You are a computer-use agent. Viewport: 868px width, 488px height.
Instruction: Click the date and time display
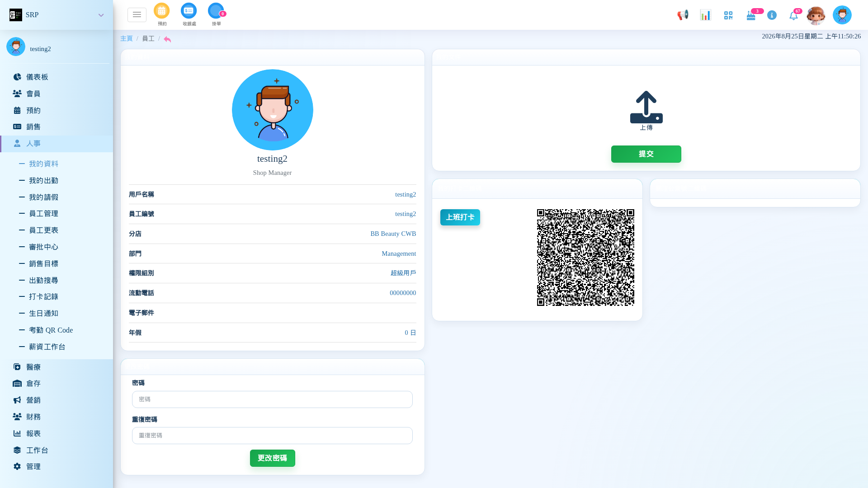(x=811, y=37)
